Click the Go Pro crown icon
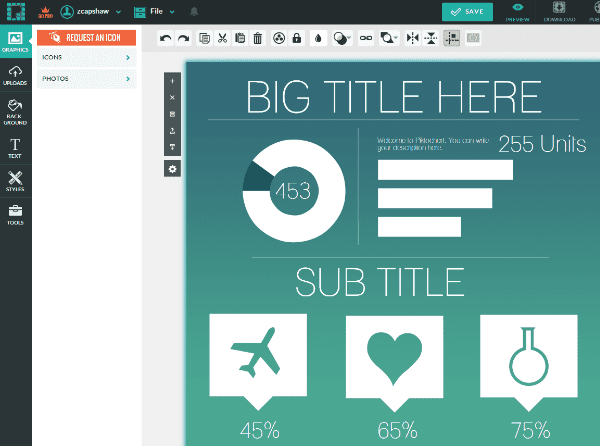Screen dimensions: 600x446 [x=46, y=12]
